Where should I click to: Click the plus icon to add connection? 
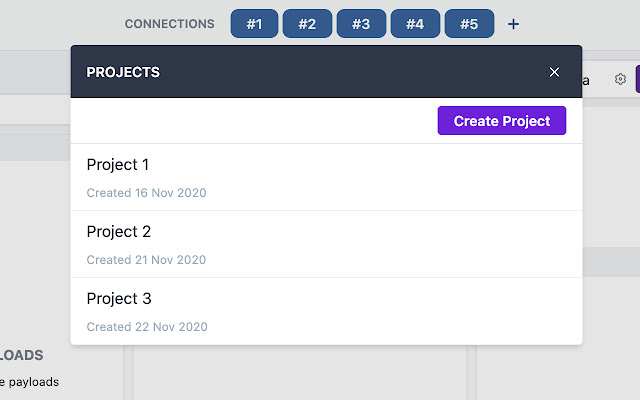point(513,24)
